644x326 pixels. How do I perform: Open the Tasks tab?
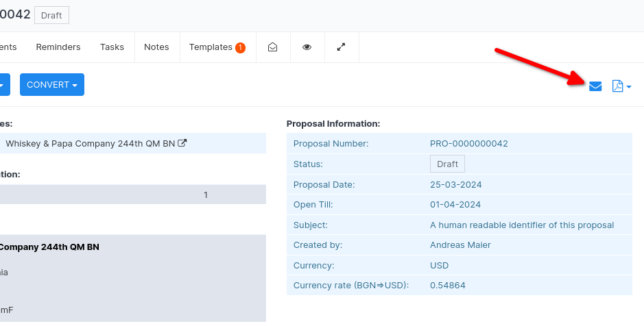(x=112, y=47)
